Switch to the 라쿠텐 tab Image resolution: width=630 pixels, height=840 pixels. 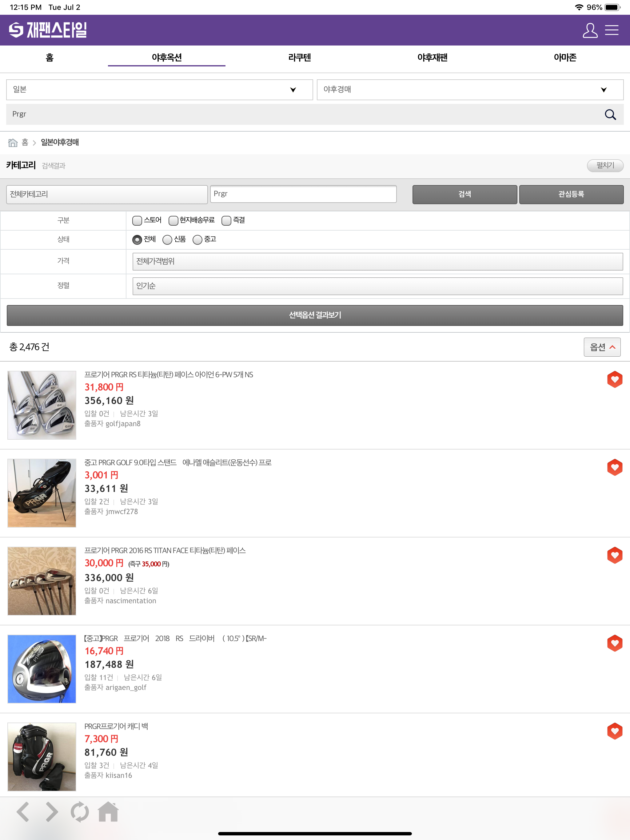click(x=299, y=58)
